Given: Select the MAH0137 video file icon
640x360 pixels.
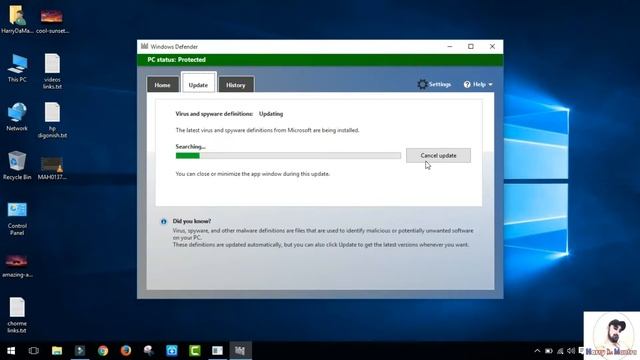Looking at the screenshot, I should click(52, 168).
